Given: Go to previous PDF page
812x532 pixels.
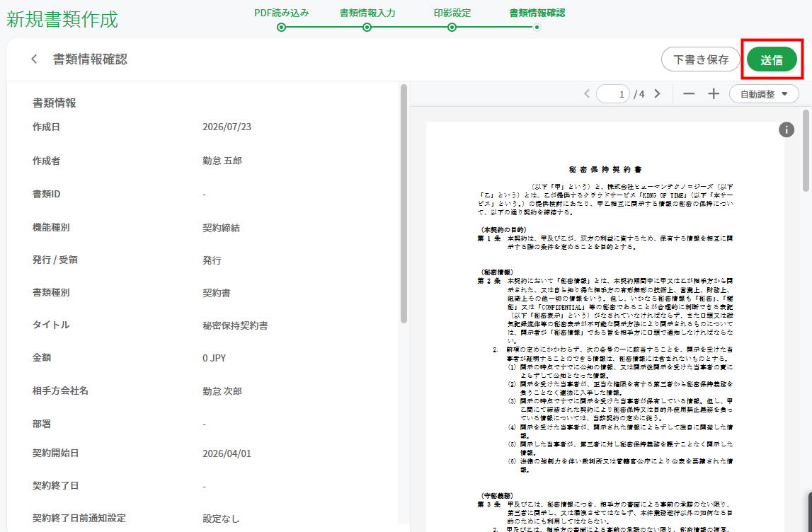Looking at the screenshot, I should pos(587,93).
